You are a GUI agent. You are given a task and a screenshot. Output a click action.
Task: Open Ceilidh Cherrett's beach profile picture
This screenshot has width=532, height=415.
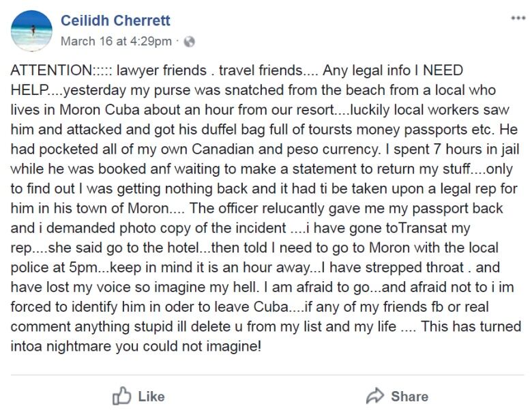[x=31, y=31]
